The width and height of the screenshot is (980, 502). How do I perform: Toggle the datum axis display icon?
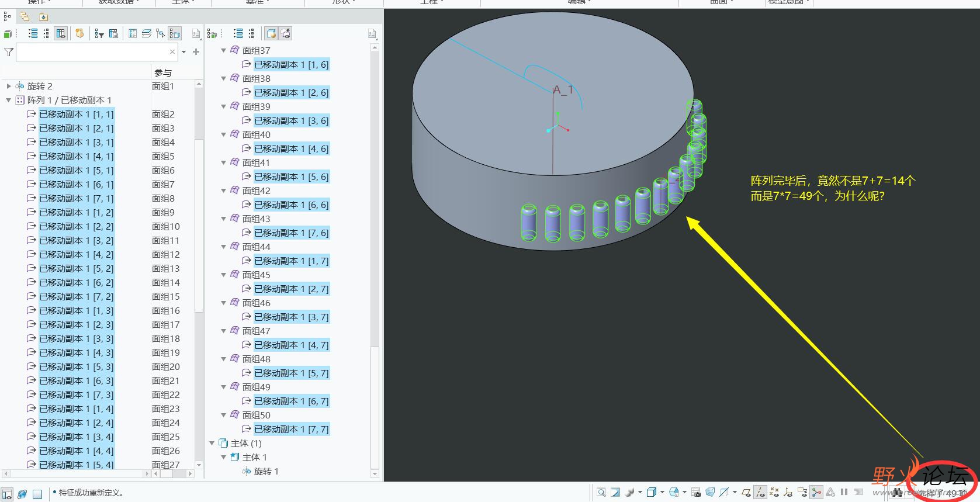760,492
